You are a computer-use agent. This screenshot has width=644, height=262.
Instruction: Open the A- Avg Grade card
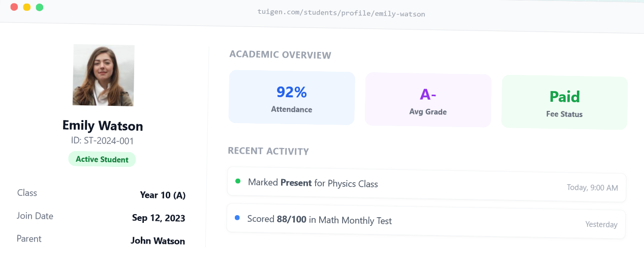tap(428, 100)
